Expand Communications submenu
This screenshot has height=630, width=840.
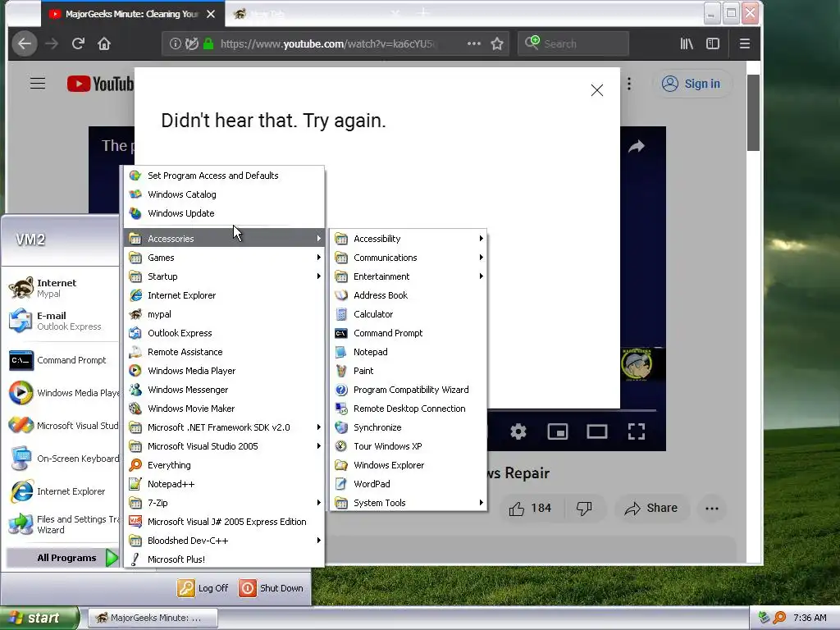[x=408, y=258]
